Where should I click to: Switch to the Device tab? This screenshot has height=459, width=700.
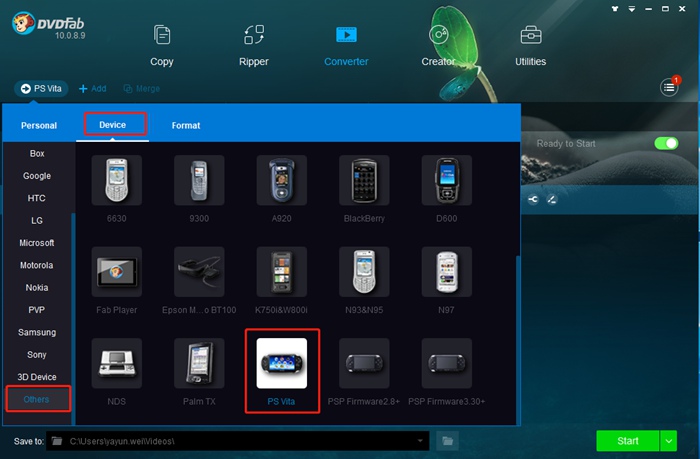pos(112,125)
